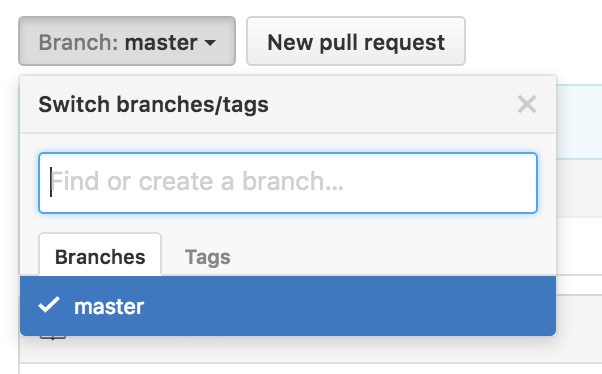Toggle the Branch selector menu button
The width and height of the screenshot is (602, 374).
tap(127, 41)
